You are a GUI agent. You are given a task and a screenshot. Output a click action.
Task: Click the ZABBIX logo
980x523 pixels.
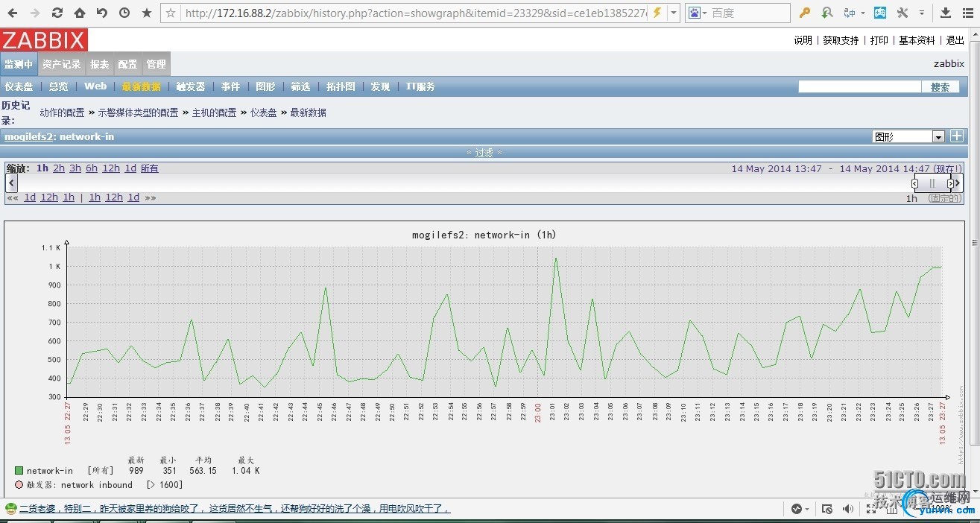[x=44, y=40]
